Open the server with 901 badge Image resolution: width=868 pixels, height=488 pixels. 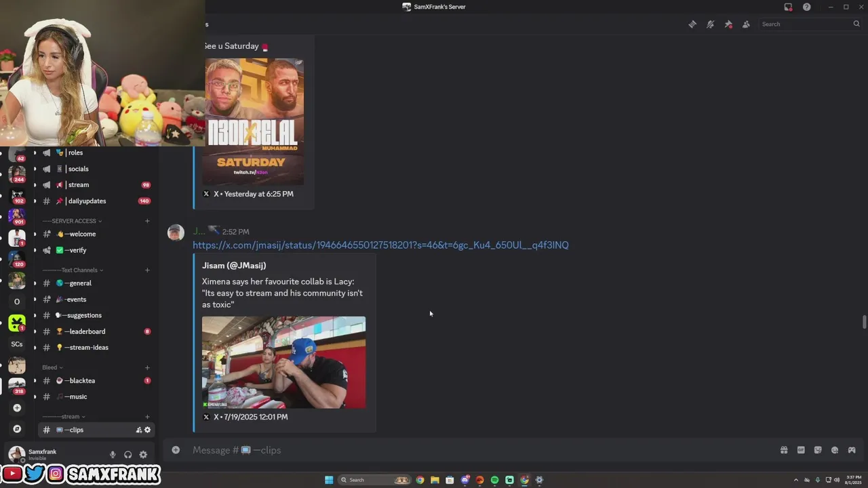tap(17, 216)
